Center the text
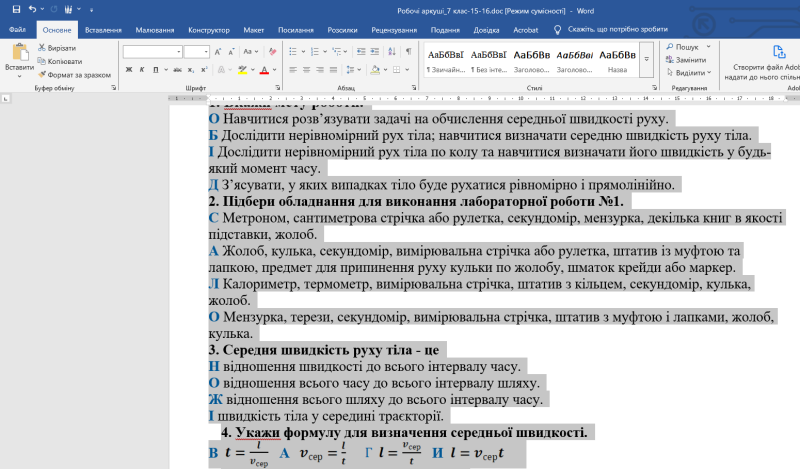800x469 pixels. click(x=306, y=69)
